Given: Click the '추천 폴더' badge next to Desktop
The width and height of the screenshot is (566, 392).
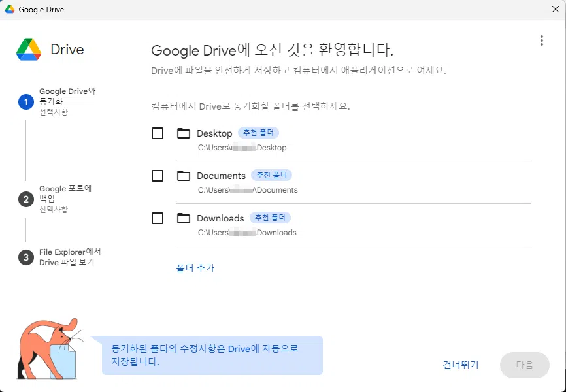Looking at the screenshot, I should click(x=259, y=132).
